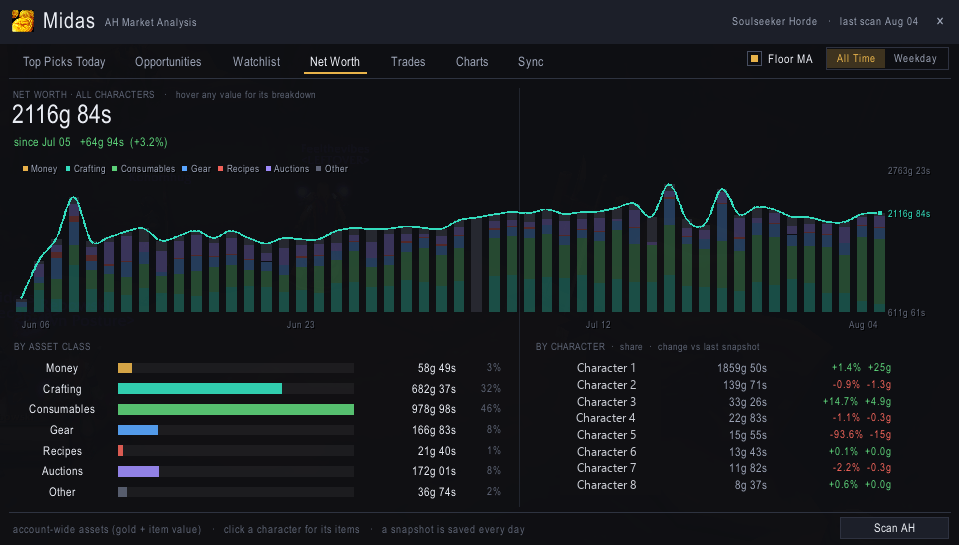Click the last scan Aug 04 label
This screenshot has height=545, width=959.
(x=879, y=21)
